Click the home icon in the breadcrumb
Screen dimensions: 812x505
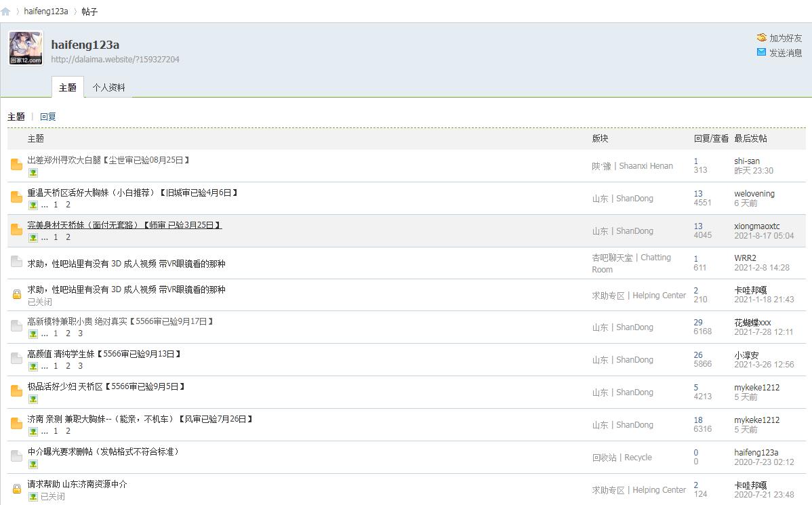coord(6,12)
